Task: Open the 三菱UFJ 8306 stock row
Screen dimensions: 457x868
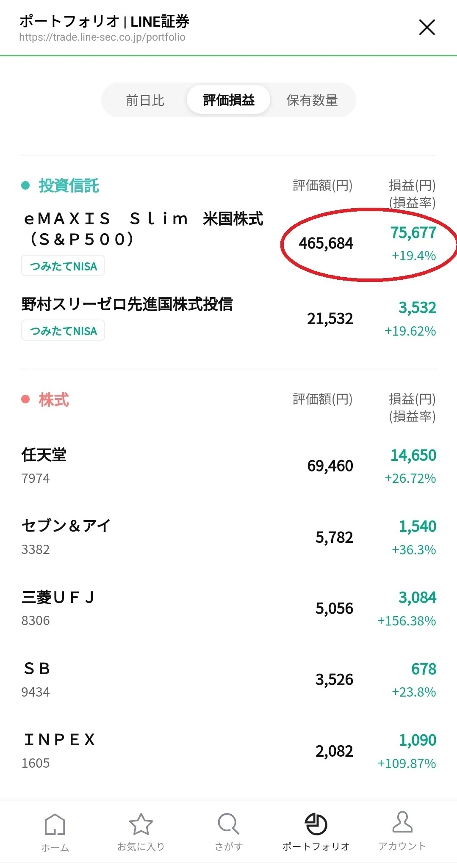Action: point(229,608)
